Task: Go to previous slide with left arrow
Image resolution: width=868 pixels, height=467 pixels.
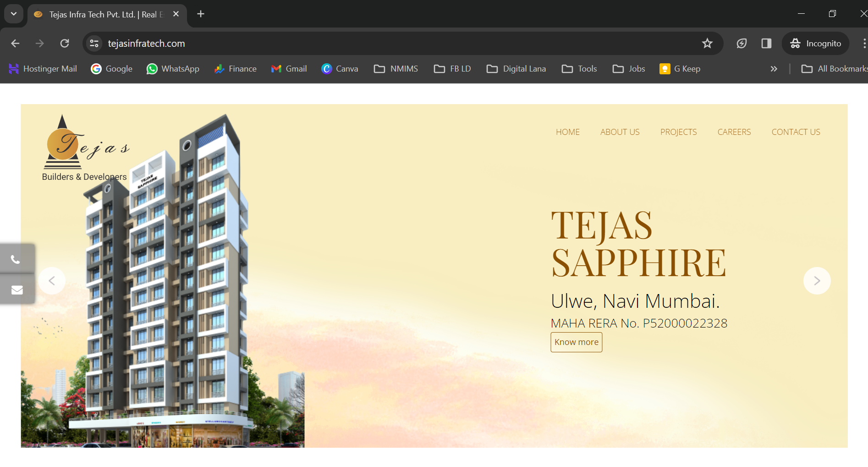Action: click(x=52, y=281)
